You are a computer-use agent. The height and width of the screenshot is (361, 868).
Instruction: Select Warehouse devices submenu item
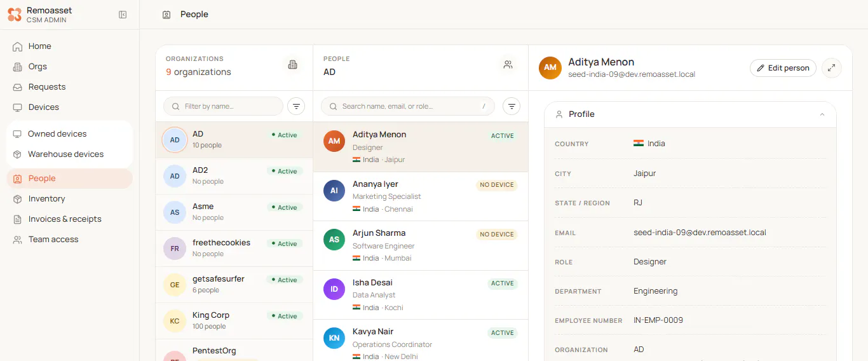coord(69,154)
